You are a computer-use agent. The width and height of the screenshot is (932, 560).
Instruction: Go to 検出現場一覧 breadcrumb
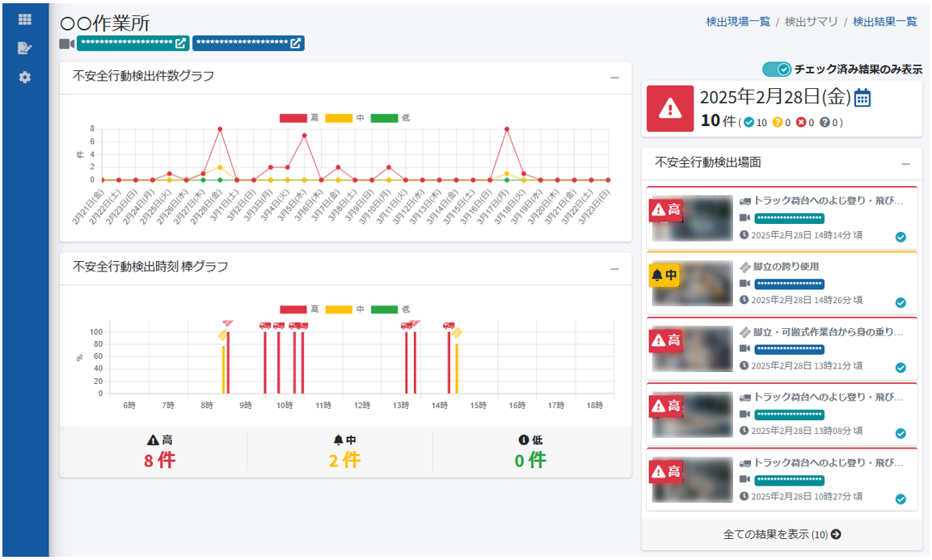tap(738, 22)
